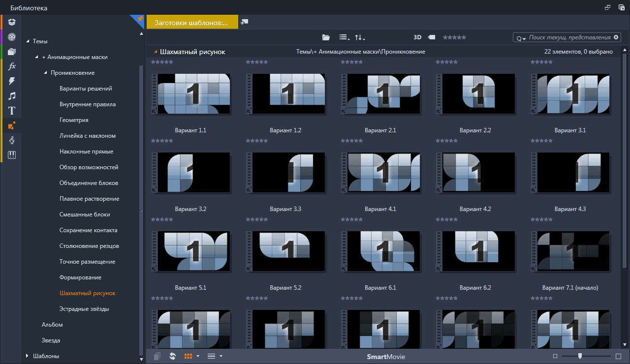Open the sort order dropdown

[x=360, y=37]
